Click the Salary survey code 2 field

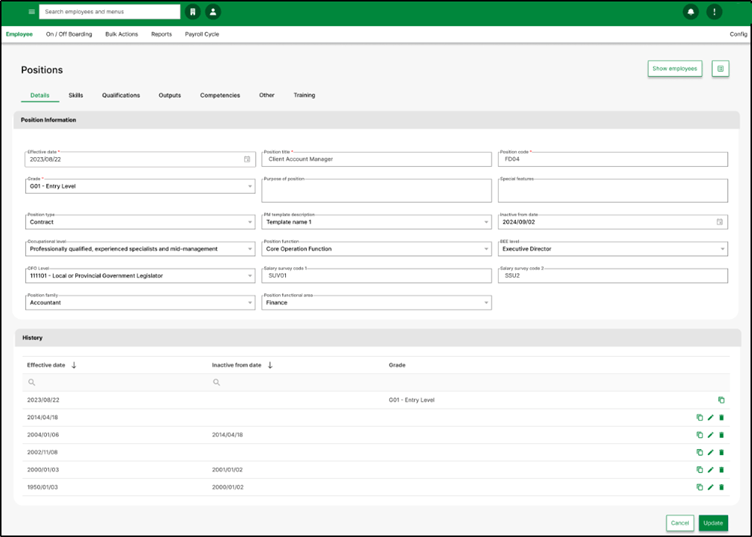coord(613,276)
